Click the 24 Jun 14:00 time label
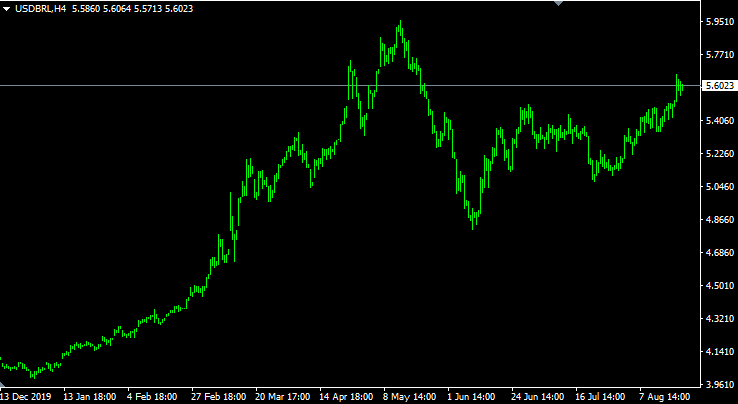The image size is (738, 404). 537,396
